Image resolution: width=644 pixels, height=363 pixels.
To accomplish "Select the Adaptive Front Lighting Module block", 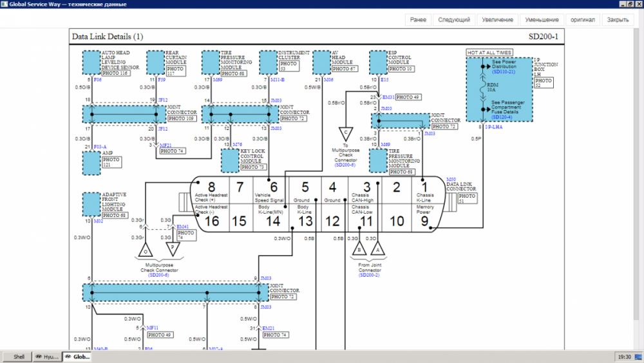I will [91, 205].
